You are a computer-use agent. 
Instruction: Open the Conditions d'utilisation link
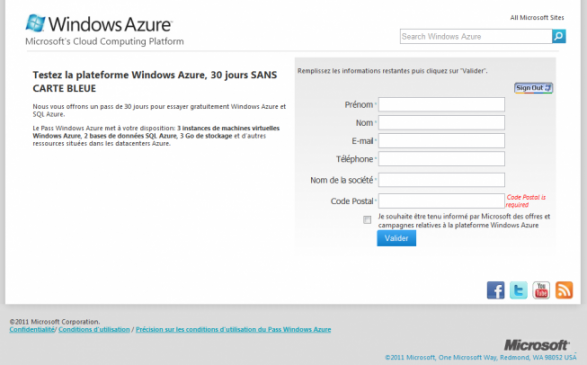(94, 329)
